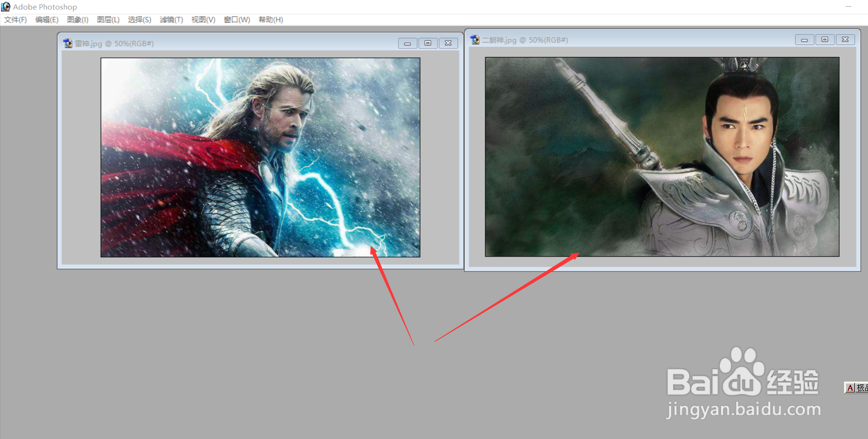The width and height of the screenshot is (868, 439).
Task: Close the 雷神.jpg document window
Action: pyautogui.click(x=448, y=43)
